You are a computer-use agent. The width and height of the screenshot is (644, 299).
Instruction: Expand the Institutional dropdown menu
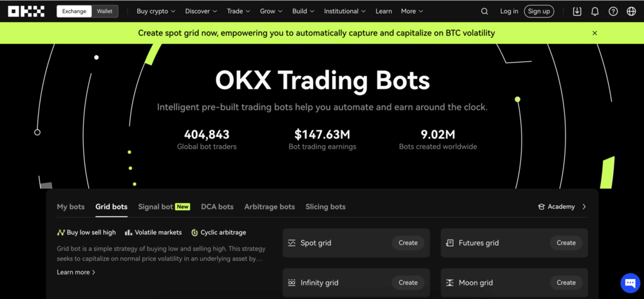[x=345, y=12]
